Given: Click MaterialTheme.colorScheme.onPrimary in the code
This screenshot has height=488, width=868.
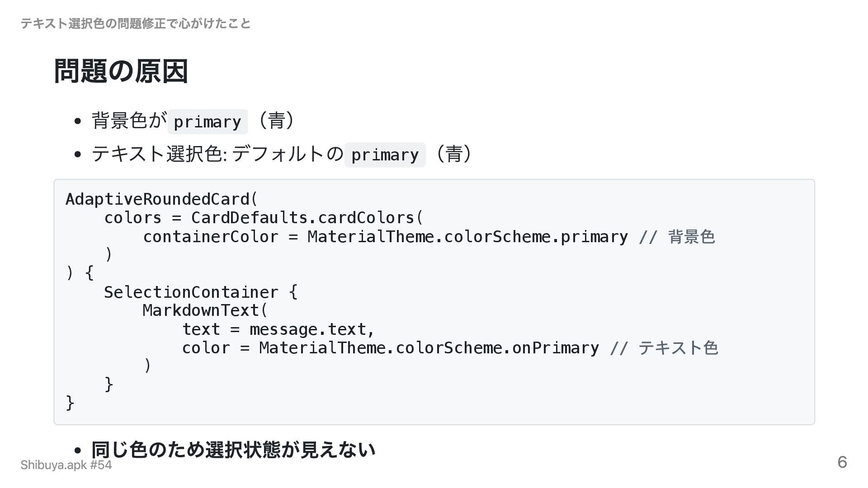Looking at the screenshot, I should pyautogui.click(x=429, y=348).
